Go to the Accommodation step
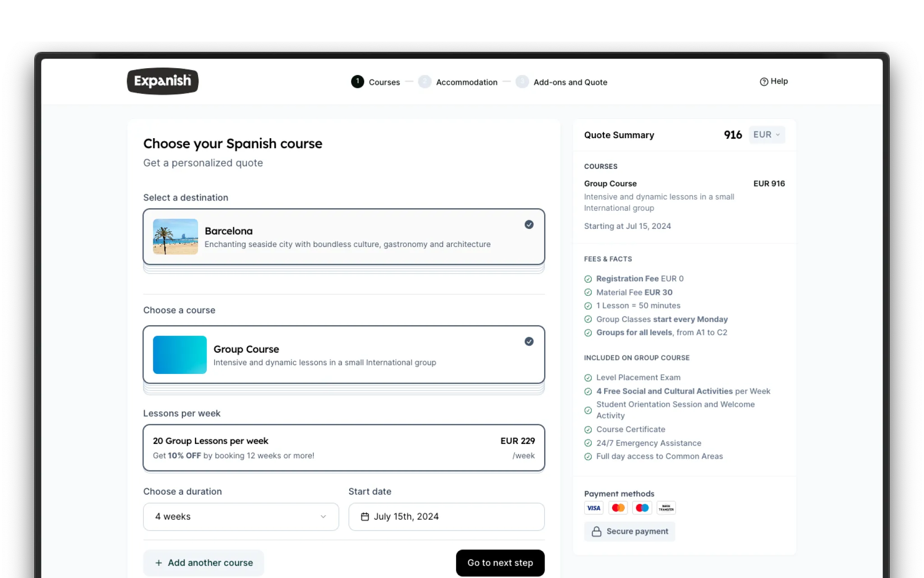 (x=466, y=82)
